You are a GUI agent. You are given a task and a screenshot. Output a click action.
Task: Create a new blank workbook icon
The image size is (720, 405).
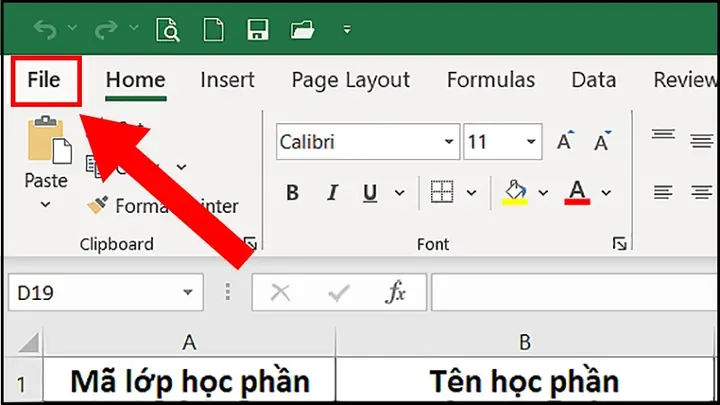tap(214, 30)
